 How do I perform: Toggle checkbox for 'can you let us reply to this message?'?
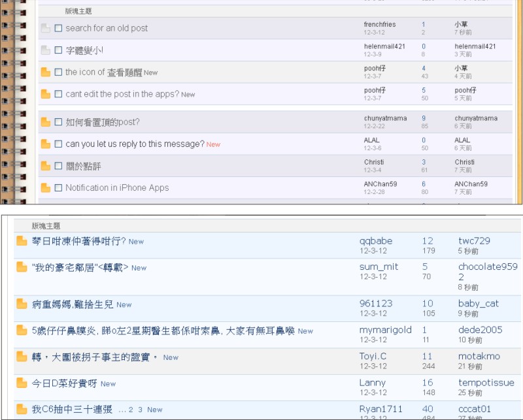tap(58, 144)
